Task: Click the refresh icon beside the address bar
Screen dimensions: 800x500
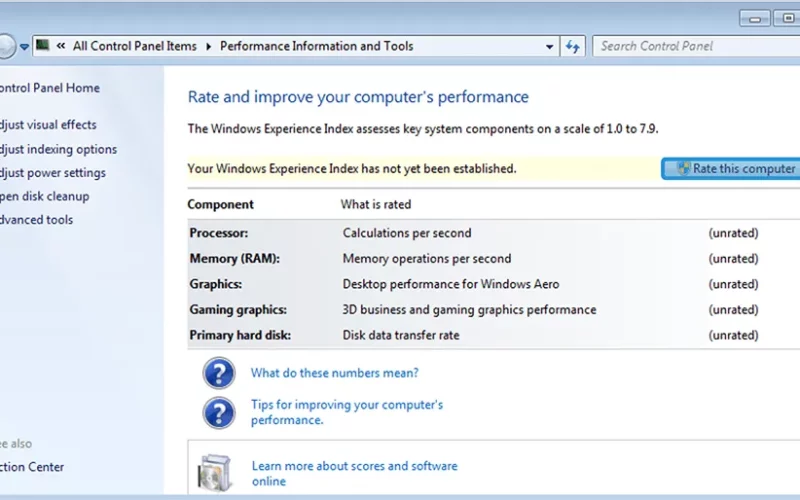Action: coord(572,46)
